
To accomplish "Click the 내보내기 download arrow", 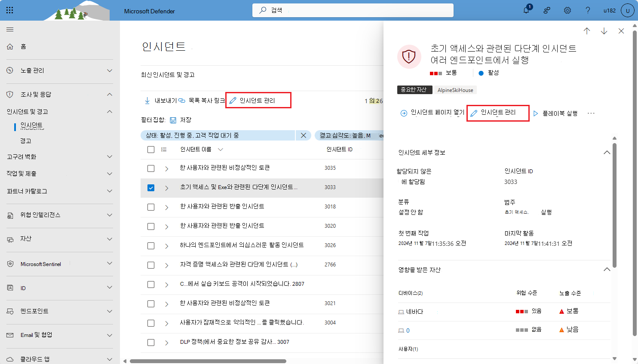I will click(x=147, y=100).
